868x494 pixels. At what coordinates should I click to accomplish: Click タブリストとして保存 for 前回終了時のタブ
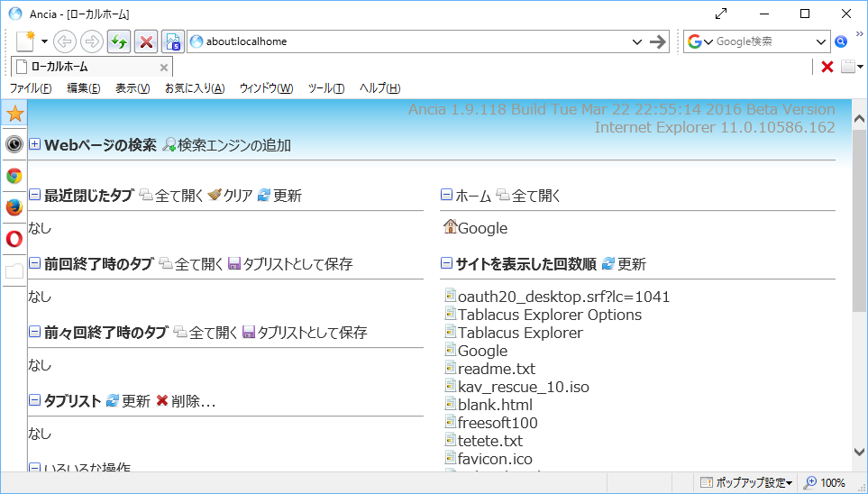coord(297,264)
